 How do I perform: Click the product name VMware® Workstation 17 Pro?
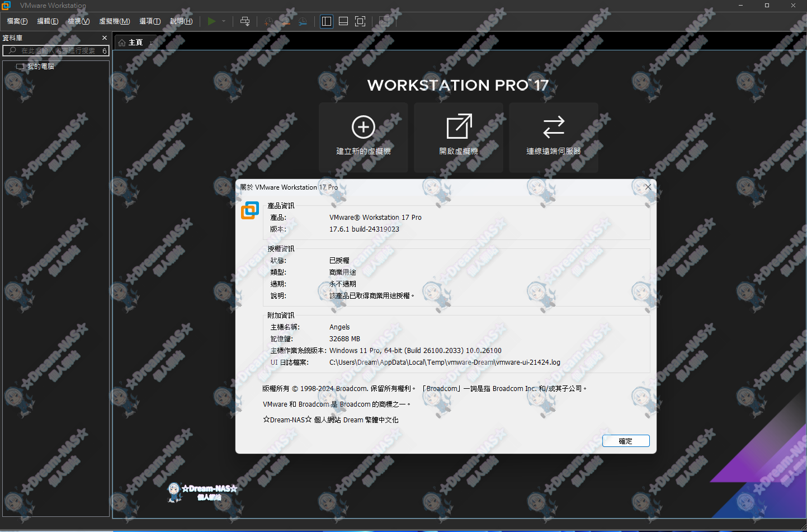click(375, 218)
